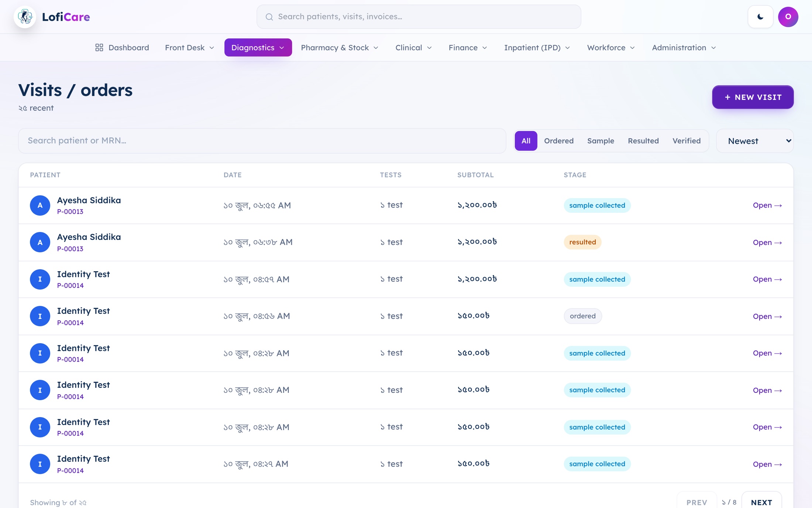Click the New Visit button
The image size is (812, 508).
click(x=753, y=97)
